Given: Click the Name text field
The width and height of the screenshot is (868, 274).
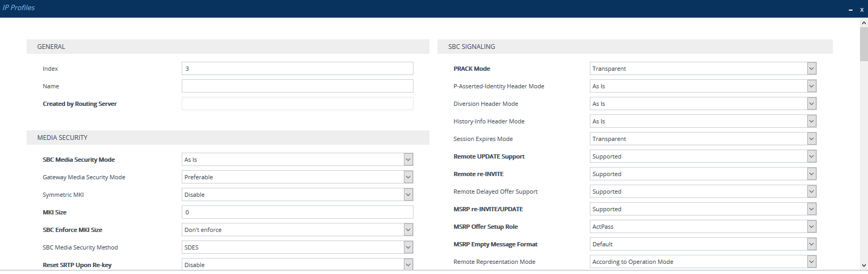Looking at the screenshot, I should pos(297,86).
